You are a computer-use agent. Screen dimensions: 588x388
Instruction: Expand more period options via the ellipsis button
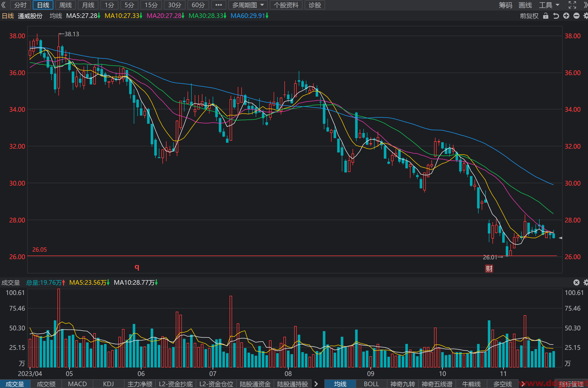click(x=219, y=5)
